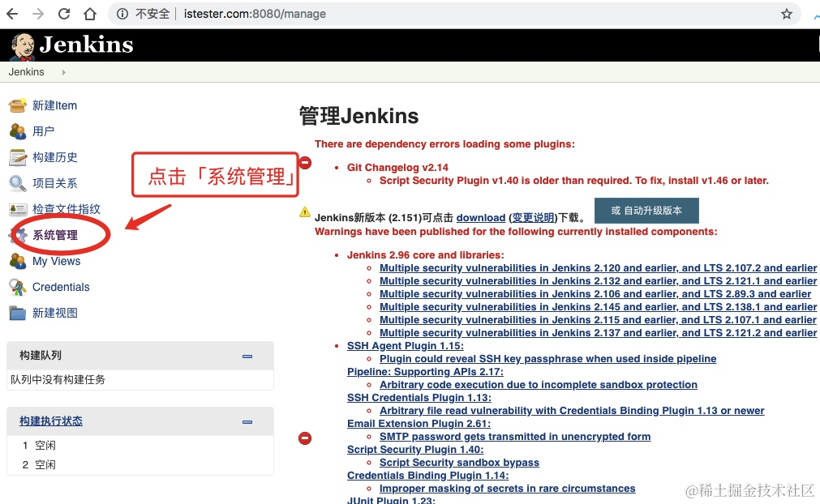Click the 新建Item box icon
Viewport: 820px width, 504px height.
click(17, 105)
